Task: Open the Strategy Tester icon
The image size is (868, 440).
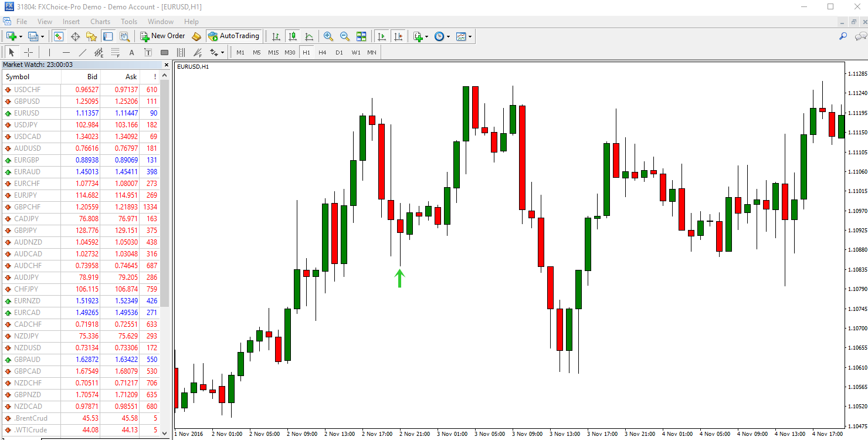Action: click(124, 36)
